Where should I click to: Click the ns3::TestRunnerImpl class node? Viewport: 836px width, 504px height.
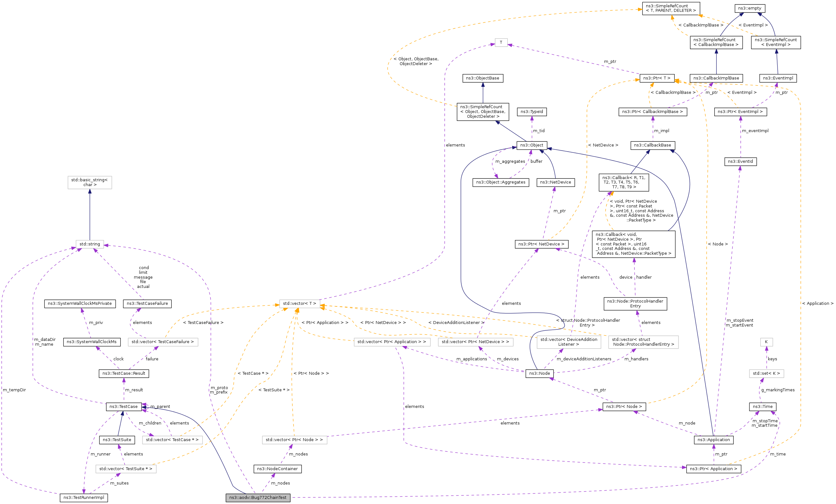point(84,498)
